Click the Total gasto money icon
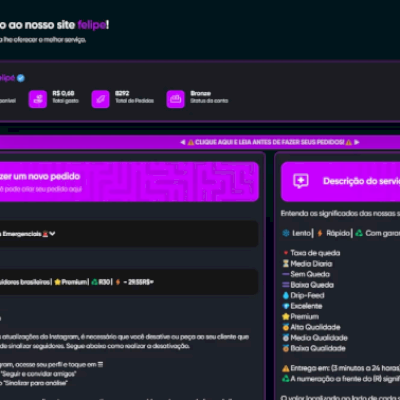 click(x=38, y=99)
